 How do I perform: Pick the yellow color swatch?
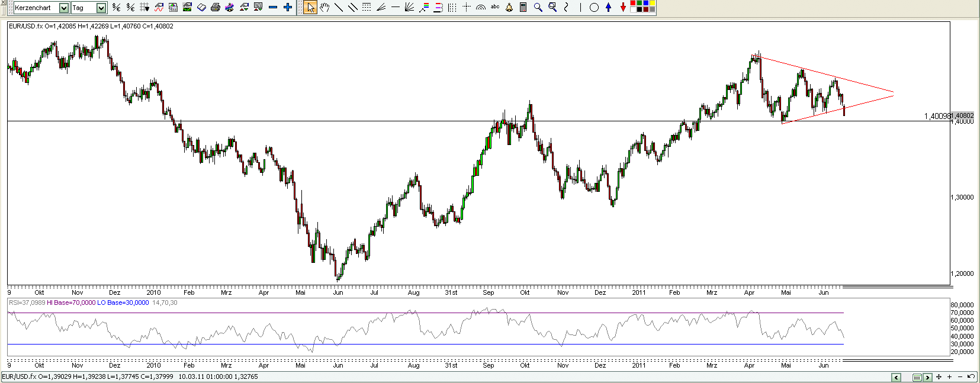coord(653,4)
